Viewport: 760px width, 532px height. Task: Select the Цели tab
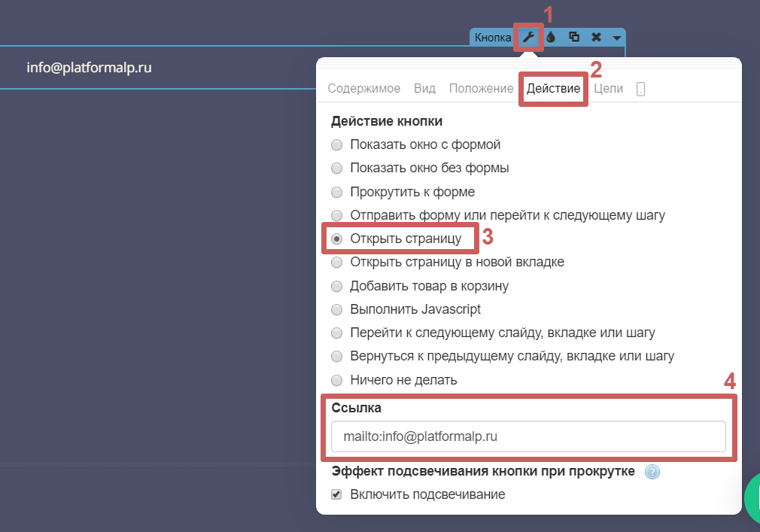608,88
